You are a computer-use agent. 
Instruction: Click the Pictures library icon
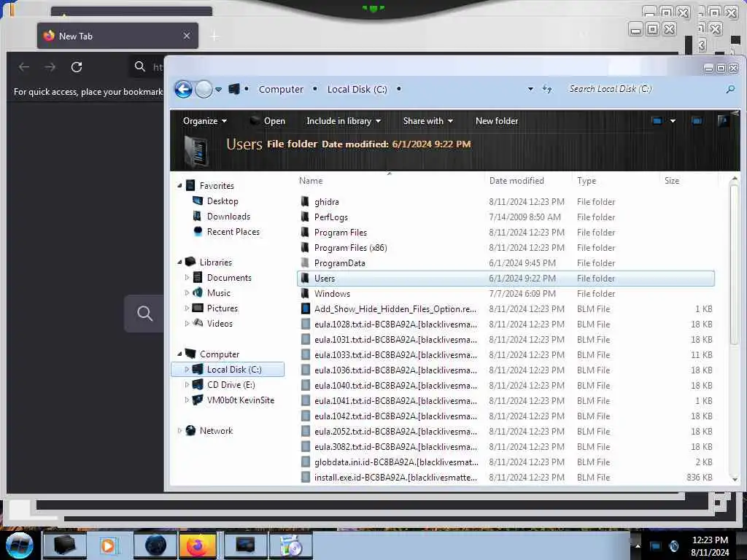coord(198,308)
